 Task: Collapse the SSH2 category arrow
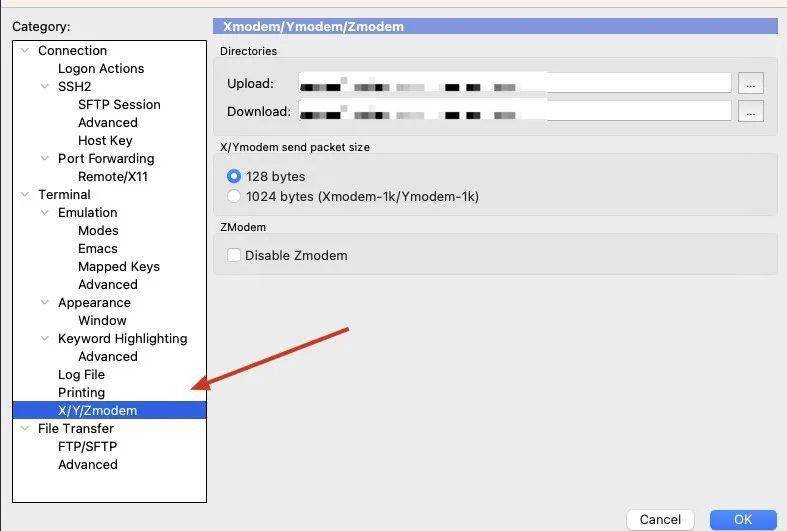[45, 87]
